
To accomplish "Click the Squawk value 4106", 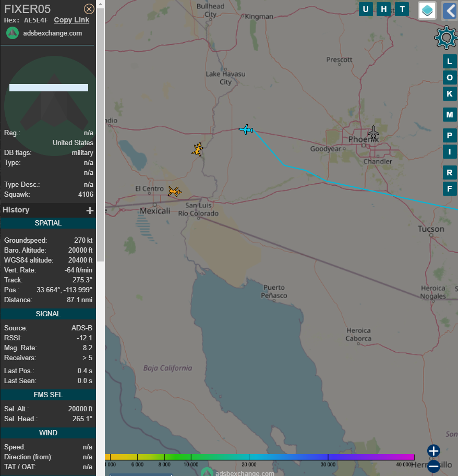I will pos(86,195).
